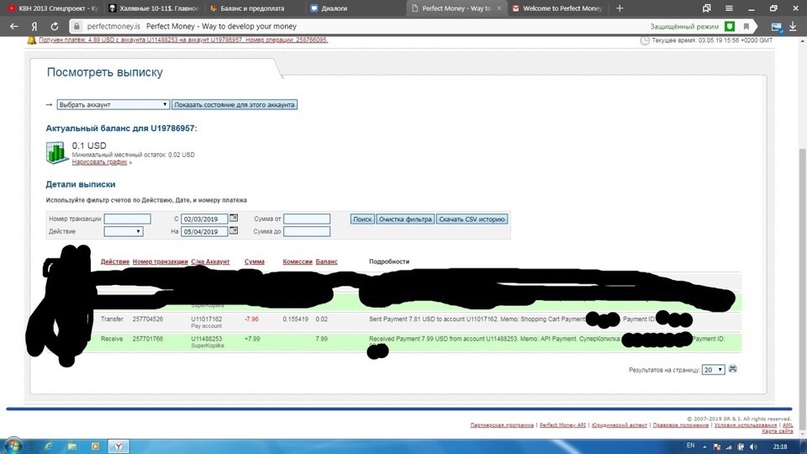
Task: Open the 'Карта сайта' footer link
Action: coord(777,431)
